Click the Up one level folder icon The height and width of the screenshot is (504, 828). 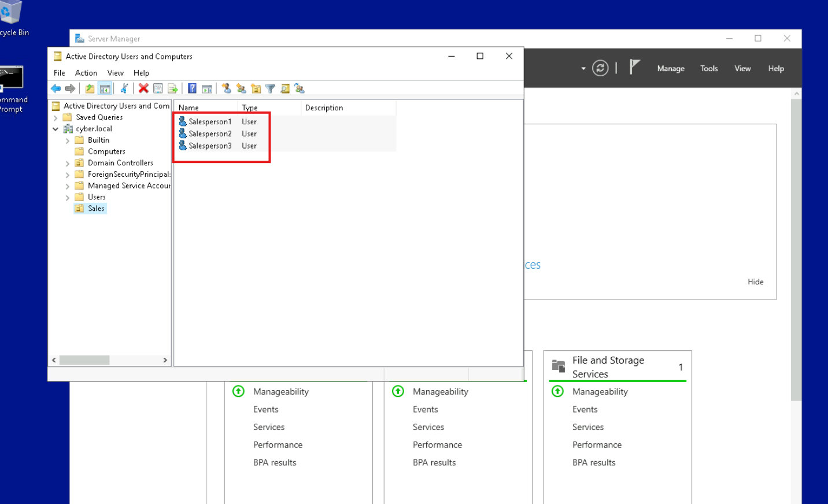pos(90,88)
